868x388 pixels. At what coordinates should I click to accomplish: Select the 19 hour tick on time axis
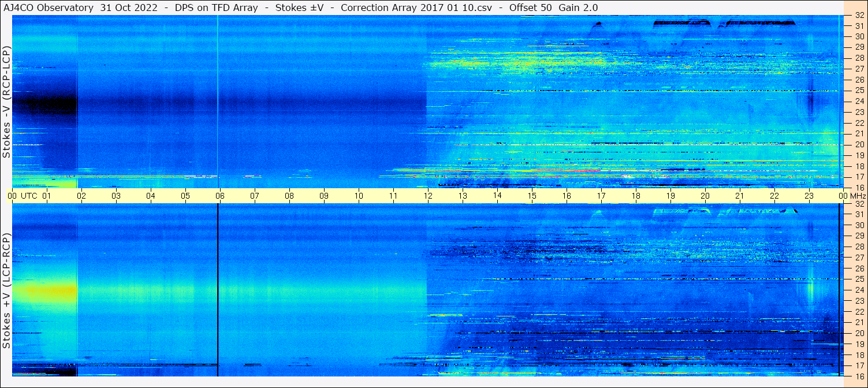click(x=670, y=196)
